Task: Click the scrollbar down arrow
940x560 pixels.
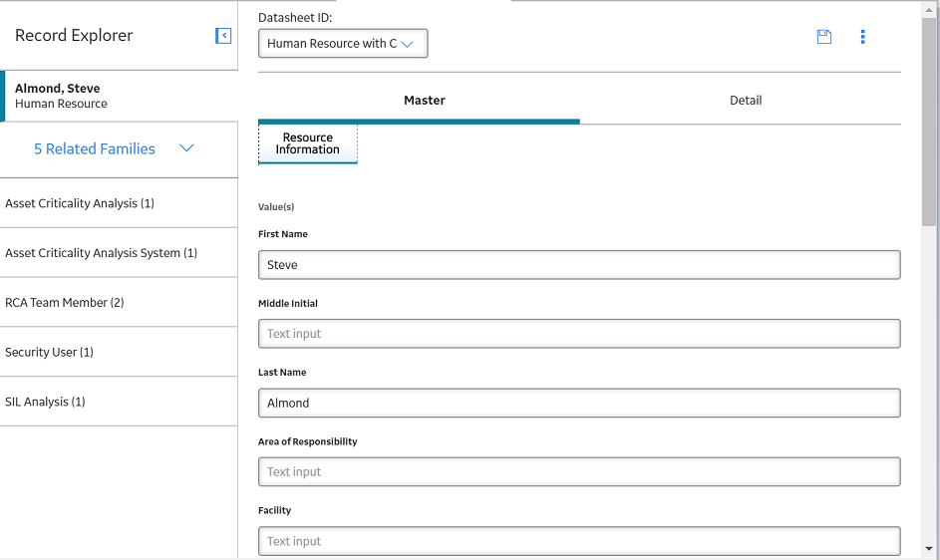Action: pos(929,549)
